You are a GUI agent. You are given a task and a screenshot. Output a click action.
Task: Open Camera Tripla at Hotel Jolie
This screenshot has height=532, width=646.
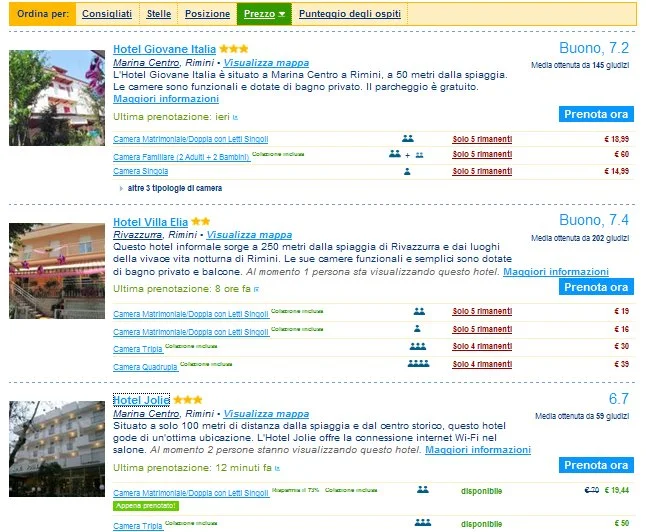point(138,526)
